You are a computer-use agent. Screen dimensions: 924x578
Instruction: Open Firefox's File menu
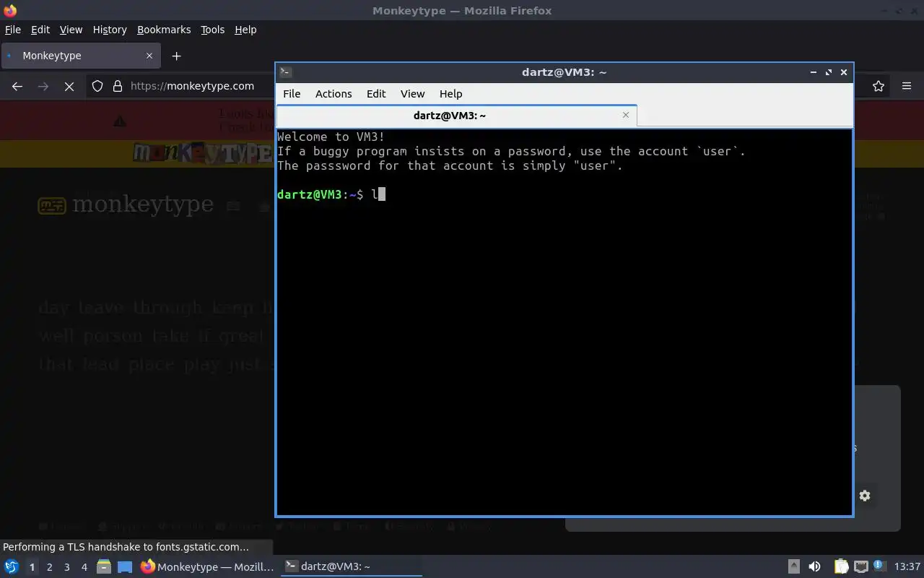(13, 30)
